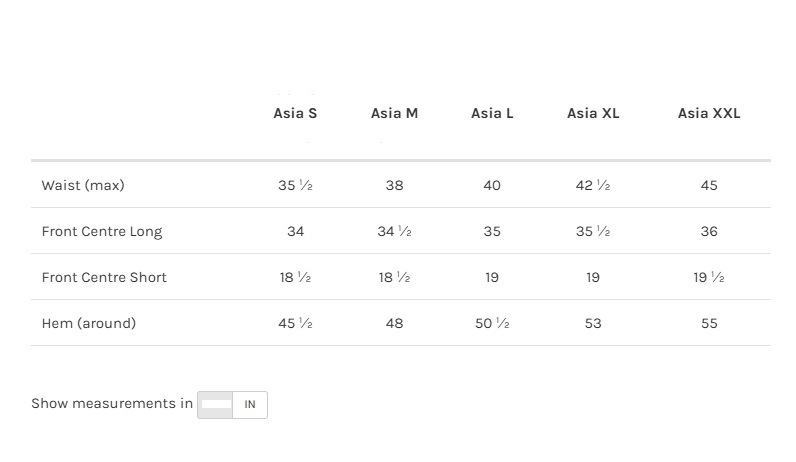
Task: Click the Asia XL hem value 53
Action: coord(593,324)
